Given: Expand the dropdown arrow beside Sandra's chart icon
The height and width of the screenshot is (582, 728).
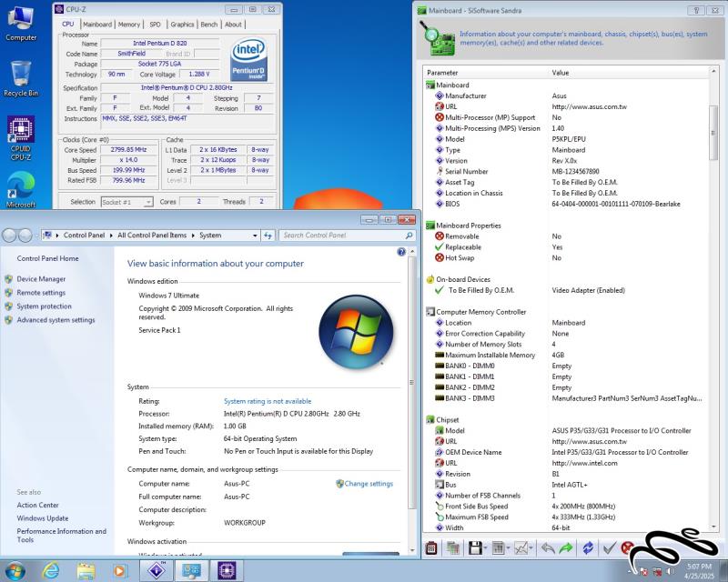Looking at the screenshot, I should (531, 548).
